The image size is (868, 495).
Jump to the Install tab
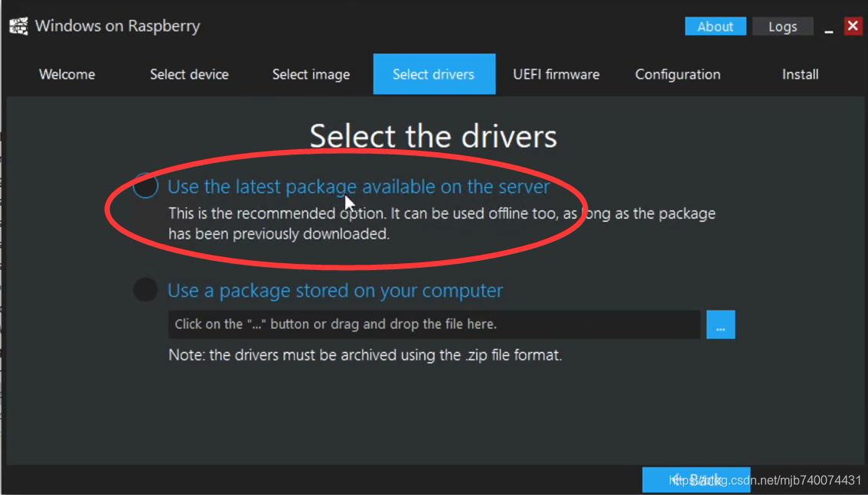pyautogui.click(x=800, y=74)
